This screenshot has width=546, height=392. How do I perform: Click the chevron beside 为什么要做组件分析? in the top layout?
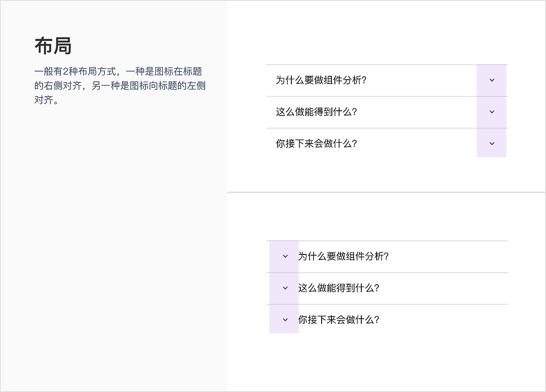491,80
